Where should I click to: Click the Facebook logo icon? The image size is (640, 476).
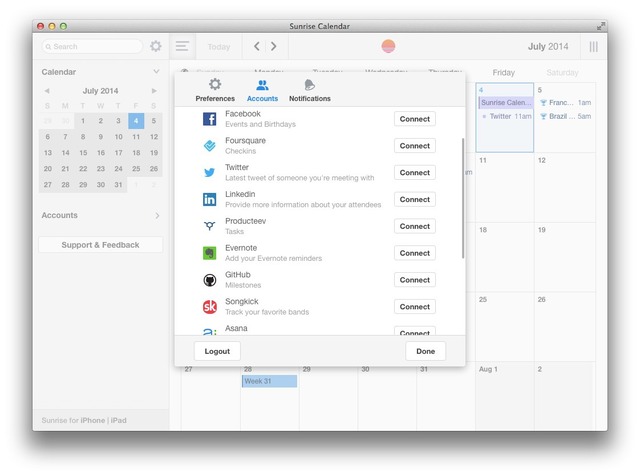point(209,119)
